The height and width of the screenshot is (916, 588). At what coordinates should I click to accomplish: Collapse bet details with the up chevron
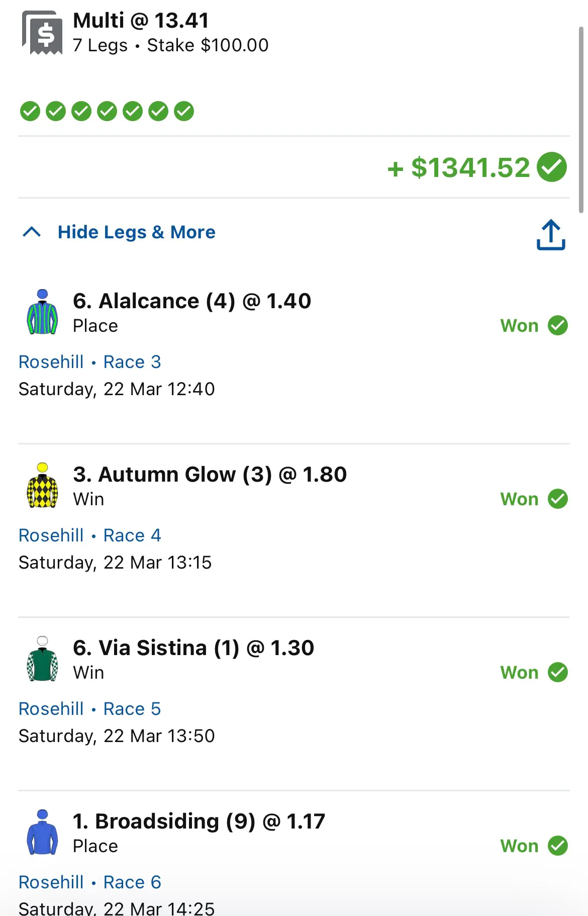click(32, 232)
